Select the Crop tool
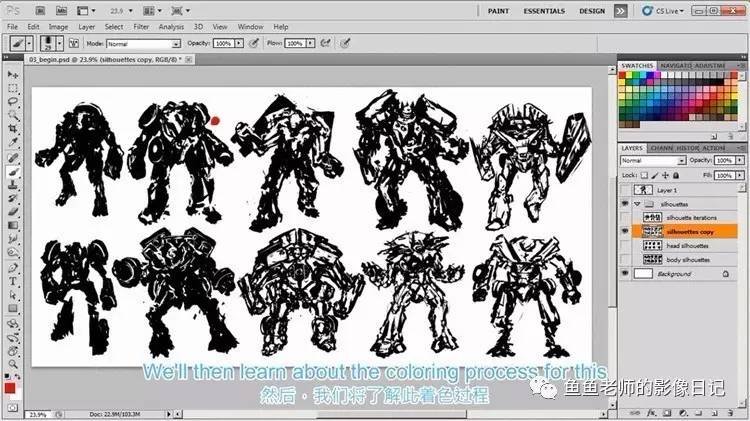The height and width of the screenshot is (421, 750). click(x=13, y=129)
